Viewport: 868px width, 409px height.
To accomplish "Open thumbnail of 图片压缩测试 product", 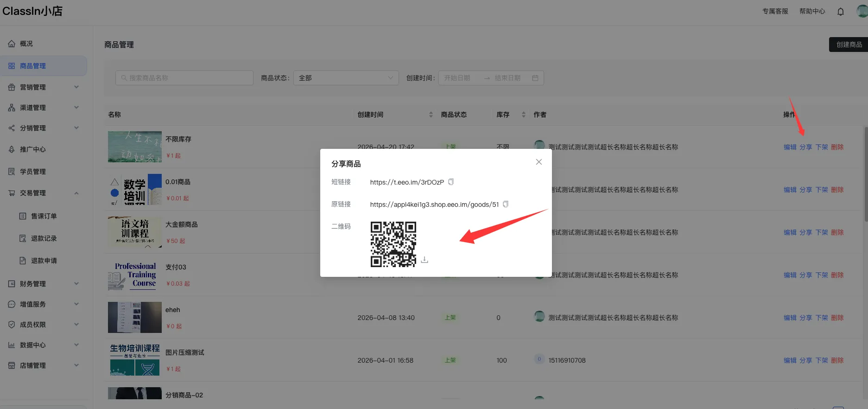I will tap(135, 360).
